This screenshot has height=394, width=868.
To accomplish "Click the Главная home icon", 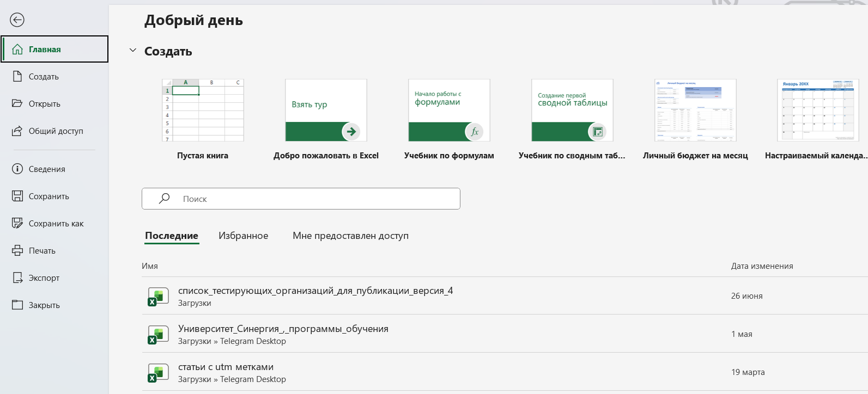I will [17, 50].
